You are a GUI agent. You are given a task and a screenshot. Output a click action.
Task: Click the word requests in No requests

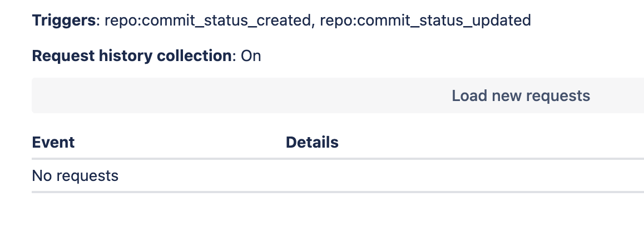[x=87, y=176]
